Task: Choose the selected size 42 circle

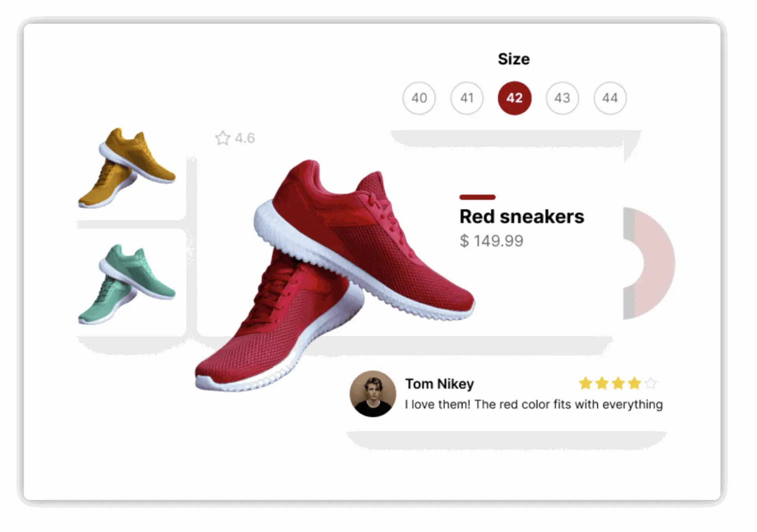Action: click(515, 98)
